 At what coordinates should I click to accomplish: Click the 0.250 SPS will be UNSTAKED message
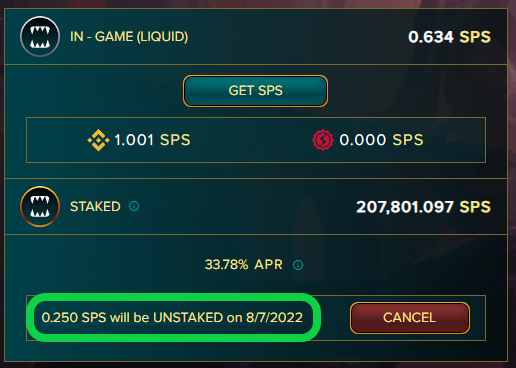[172, 318]
